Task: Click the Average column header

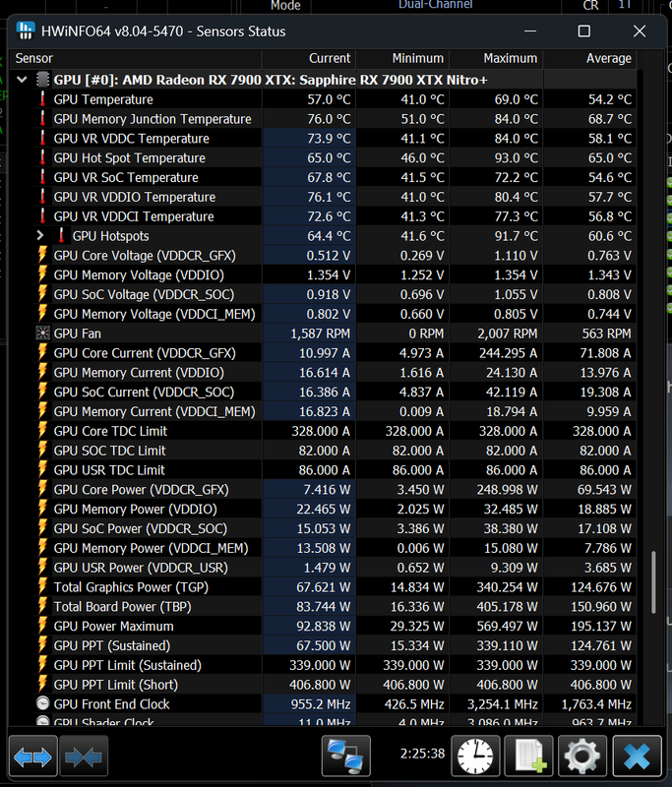Action: pos(589,58)
